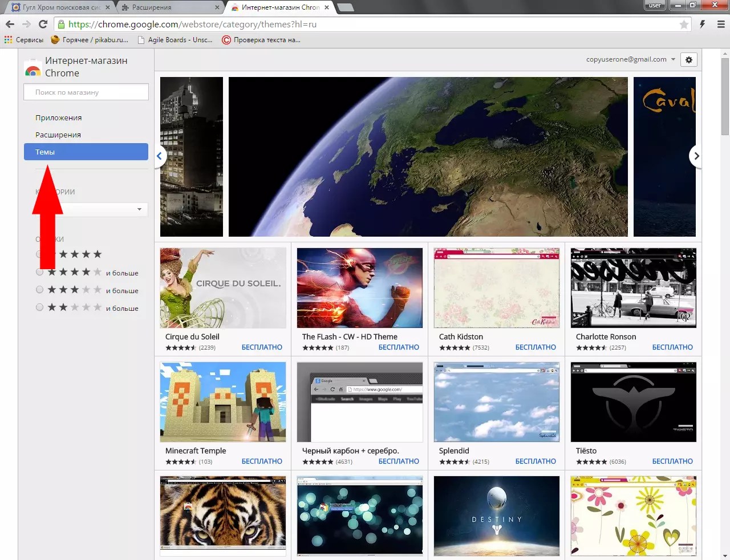Viewport: 730px width, 560px height.
Task: Click БЕСПЛАТНО for Tiësto
Action: click(x=672, y=461)
